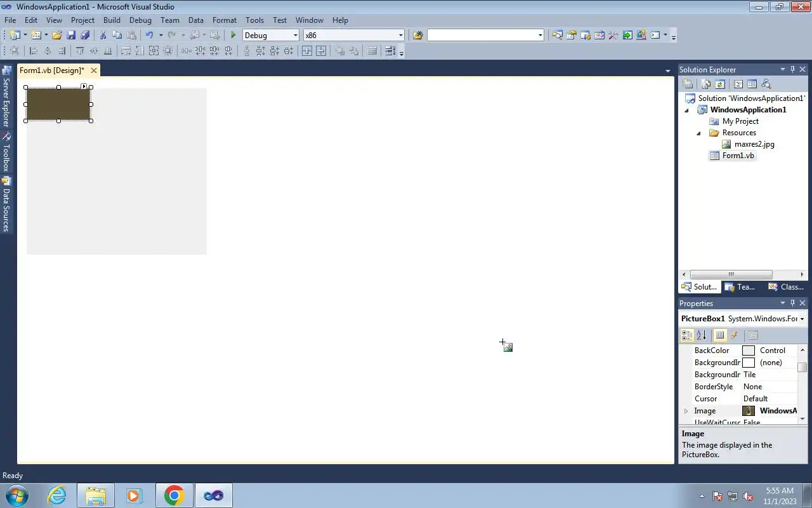Open the Project menu
Screen dimensions: 812x508
tap(82, 20)
